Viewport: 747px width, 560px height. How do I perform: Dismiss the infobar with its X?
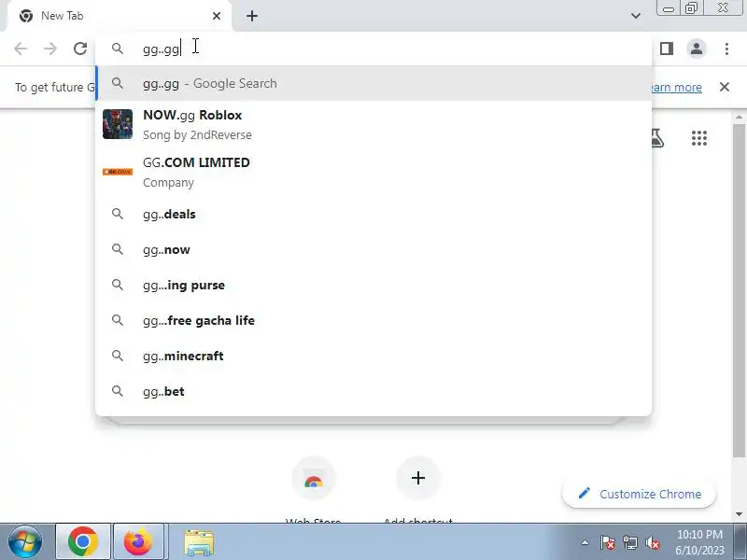tap(725, 87)
